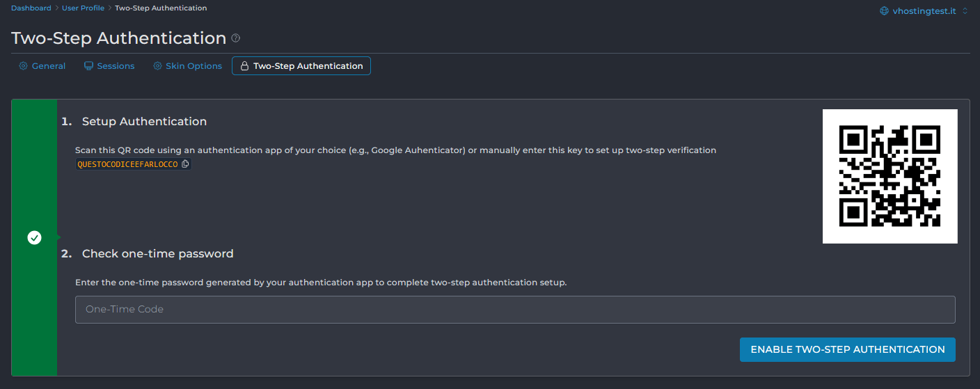This screenshot has height=389, width=980.
Task: Open the Sessions tab
Action: pyautogui.click(x=109, y=66)
